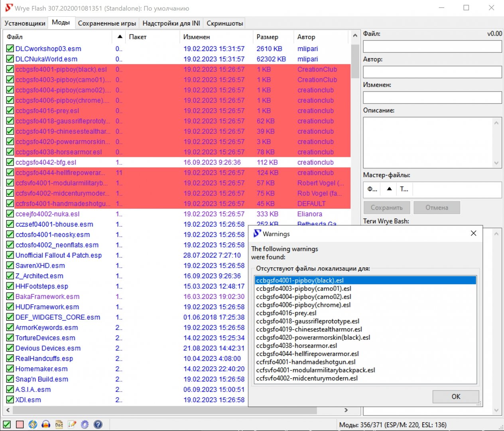Close the Warnings dialog with X
This screenshot has width=504, height=431.
click(473, 233)
